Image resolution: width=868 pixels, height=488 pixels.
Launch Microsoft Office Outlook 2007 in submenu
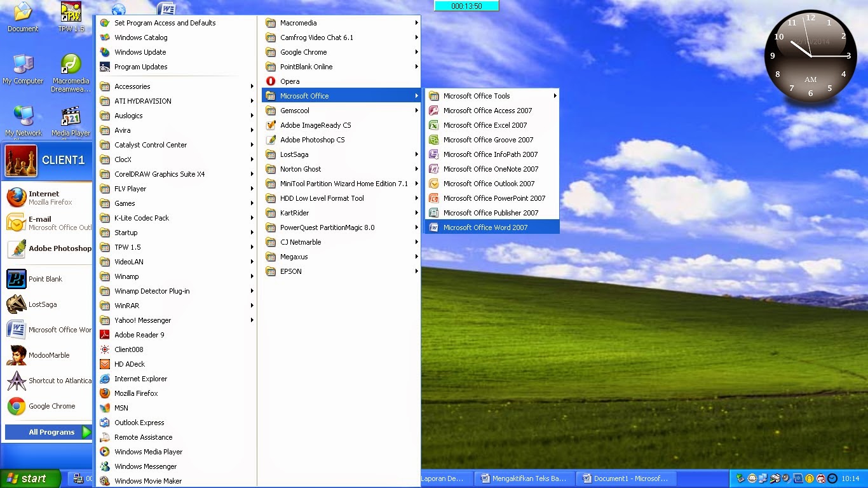(x=492, y=184)
